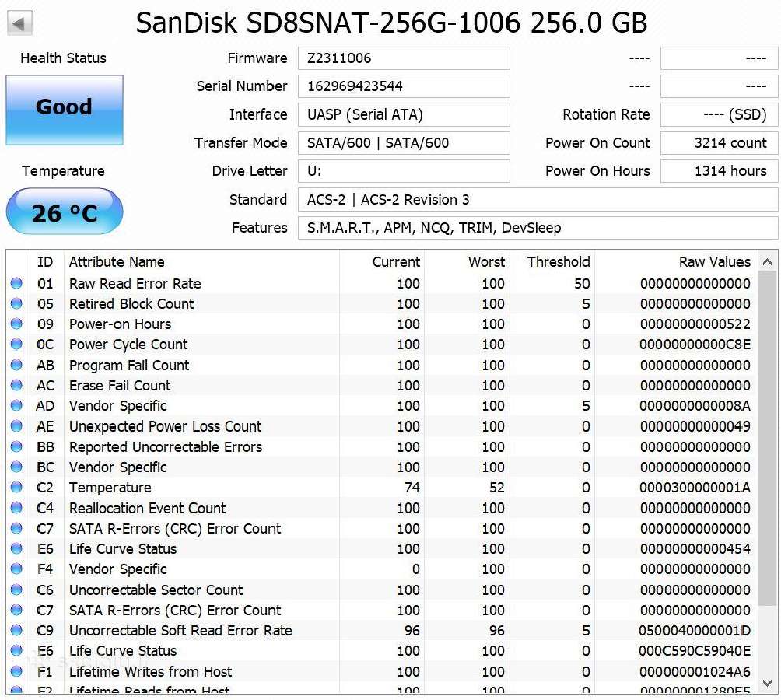Click status icon of BC Vendor Specific row

pyautogui.click(x=16, y=467)
